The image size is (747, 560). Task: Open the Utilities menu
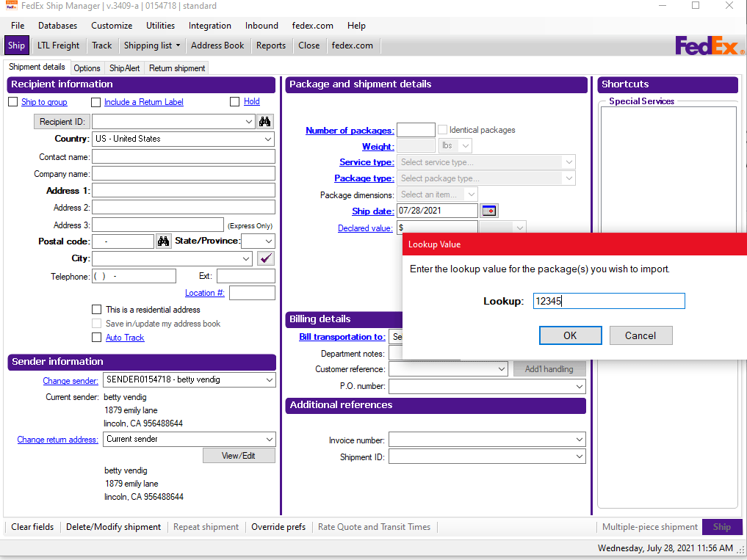point(161,26)
